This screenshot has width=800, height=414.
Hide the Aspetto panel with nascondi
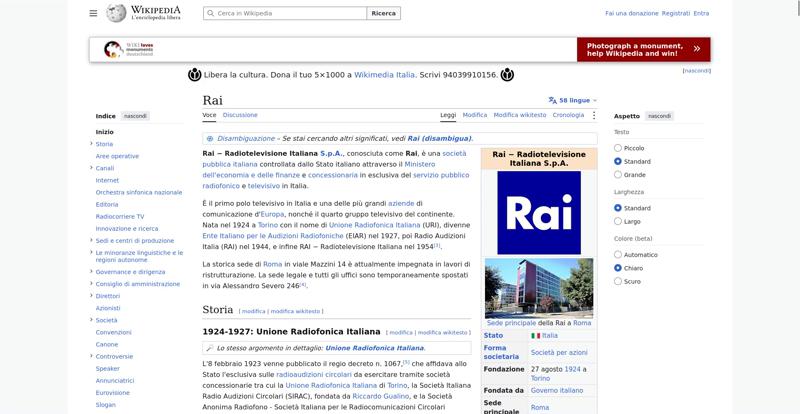coord(659,116)
